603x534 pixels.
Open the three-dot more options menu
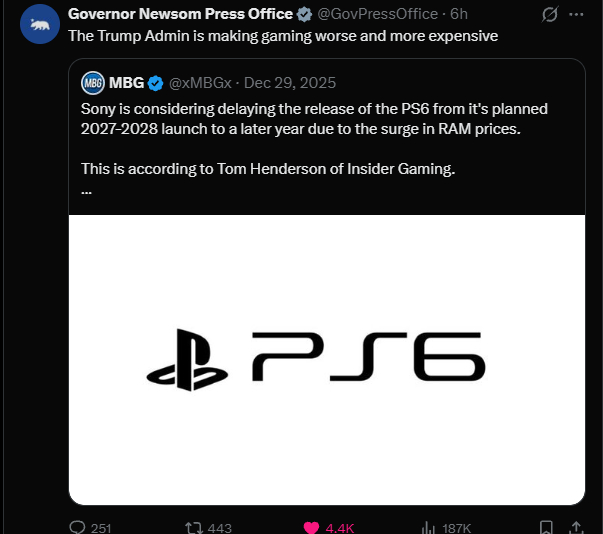[576, 15]
